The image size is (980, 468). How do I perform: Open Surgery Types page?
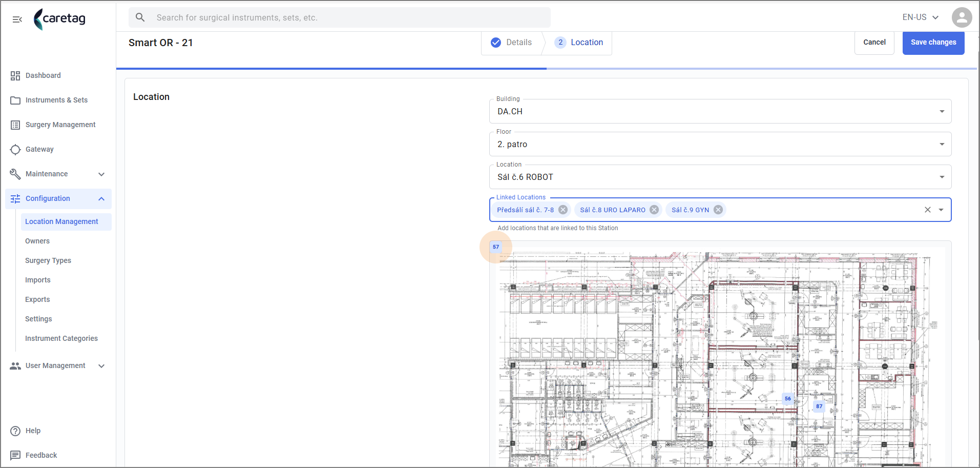click(x=48, y=261)
